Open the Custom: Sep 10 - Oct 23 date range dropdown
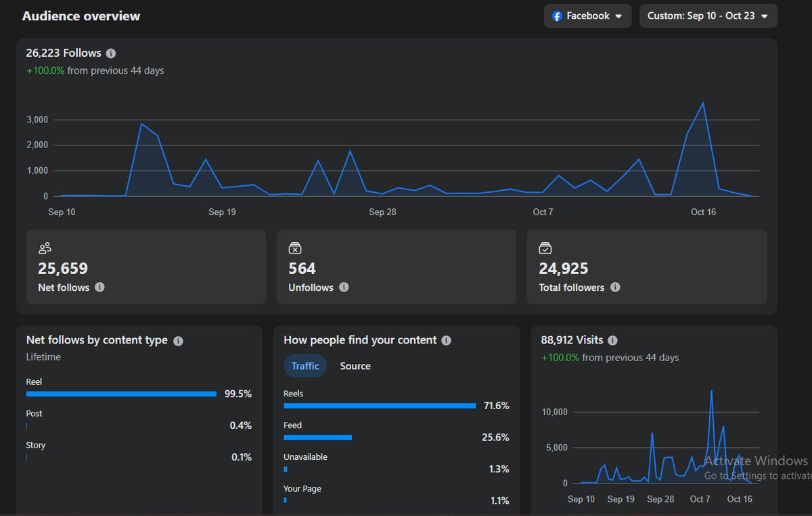The width and height of the screenshot is (812, 516). click(708, 16)
